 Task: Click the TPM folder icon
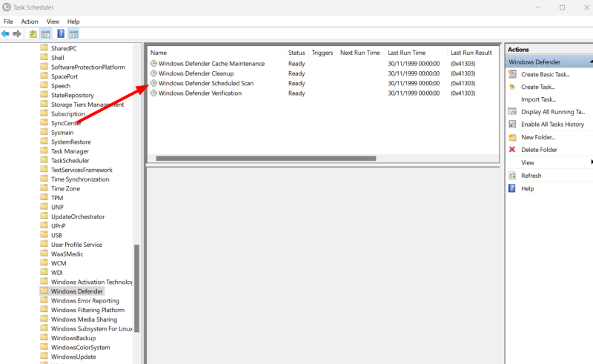(44, 197)
